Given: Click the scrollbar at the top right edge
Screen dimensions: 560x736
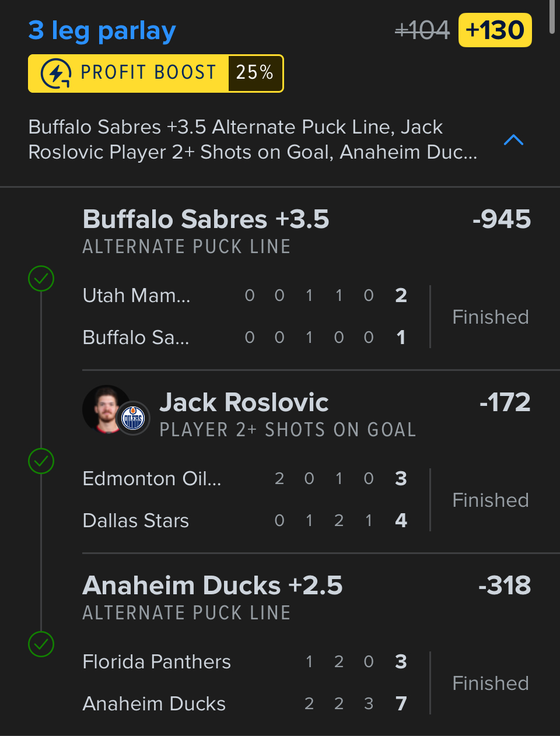Looking at the screenshot, I should [552, 17].
